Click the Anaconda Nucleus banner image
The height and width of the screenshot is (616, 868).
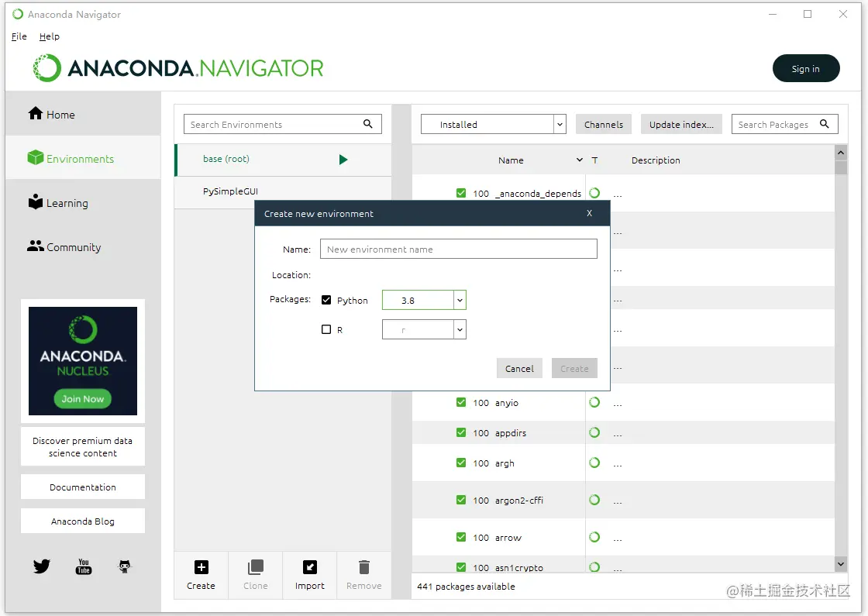(83, 360)
